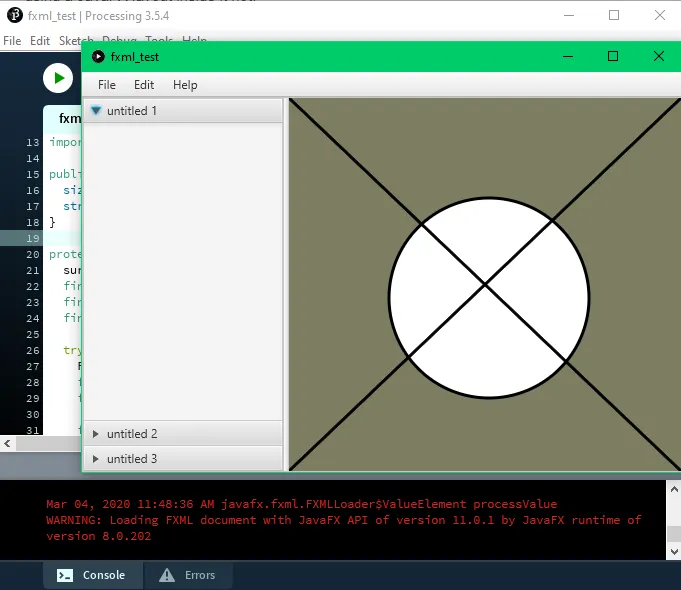This screenshot has height=590, width=681.
Task: Minimize the Processing 3.5.4 window
Action: pyautogui.click(x=569, y=16)
